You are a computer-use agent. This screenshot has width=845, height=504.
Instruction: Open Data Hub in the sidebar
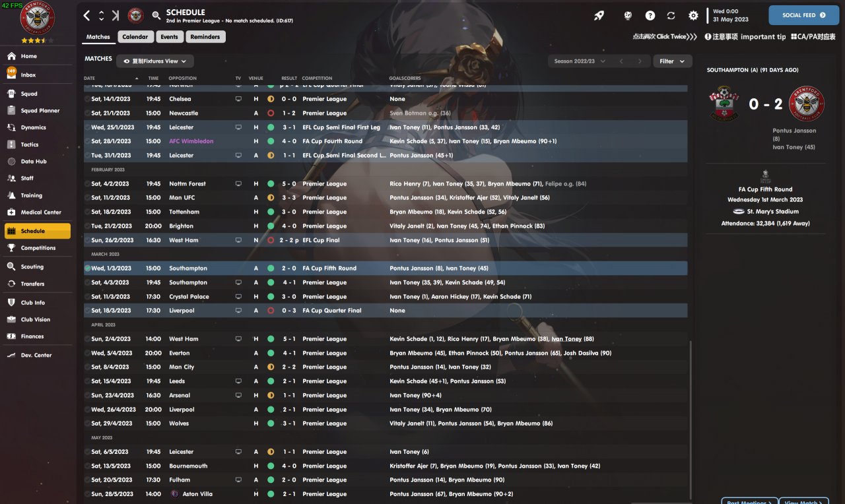(36, 162)
